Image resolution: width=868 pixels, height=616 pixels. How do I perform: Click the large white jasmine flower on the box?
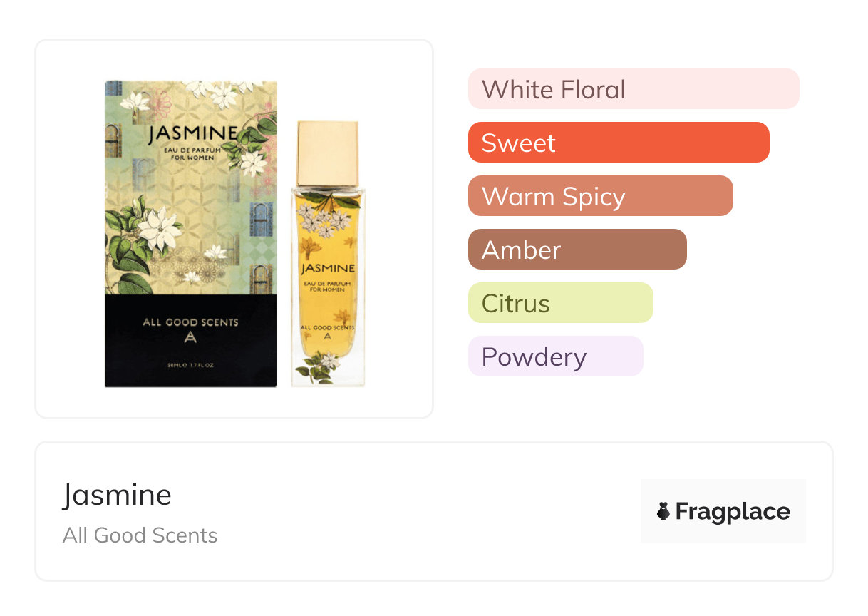160,228
